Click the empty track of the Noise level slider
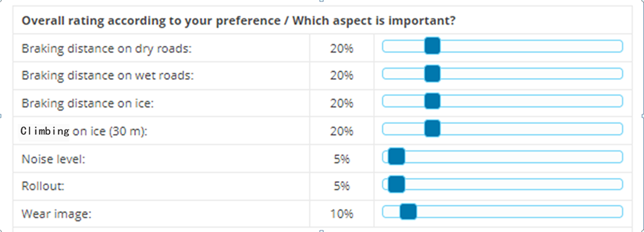Screen dimensions: 644x232 pos(513,157)
